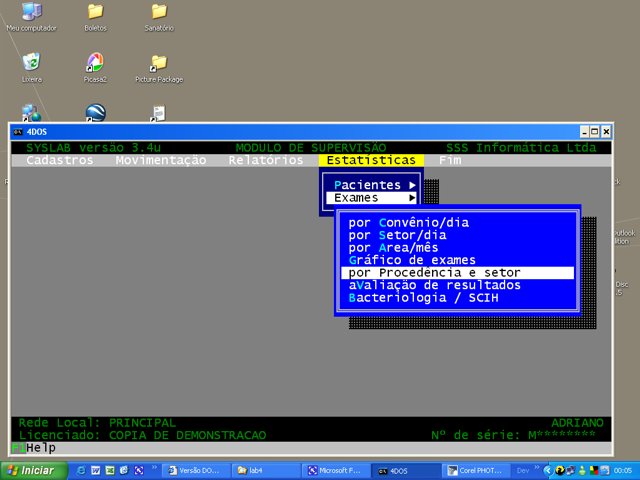Screen dimensions: 640x480
Task: Click 'MODULO DE SUPERVISÃO' header text
Action: 311,147
